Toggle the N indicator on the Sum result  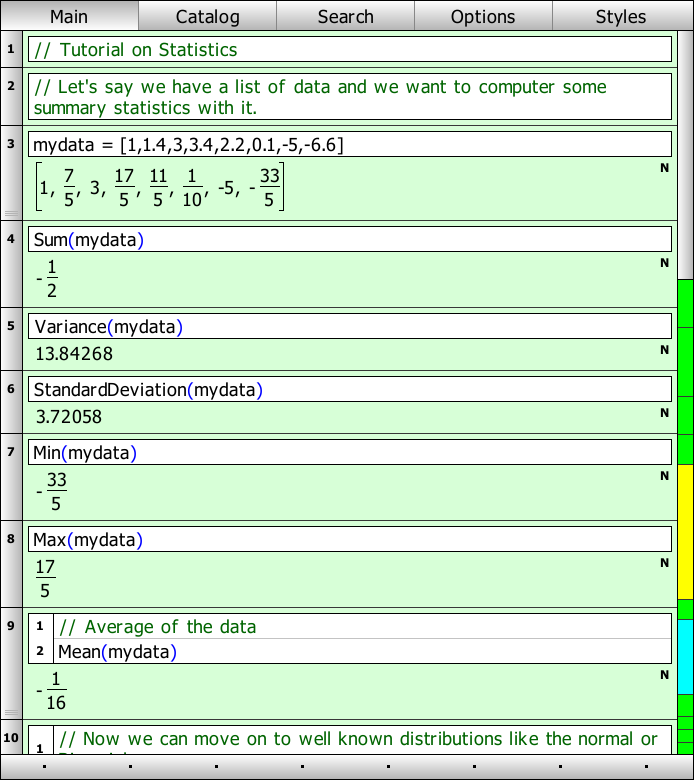(664, 263)
